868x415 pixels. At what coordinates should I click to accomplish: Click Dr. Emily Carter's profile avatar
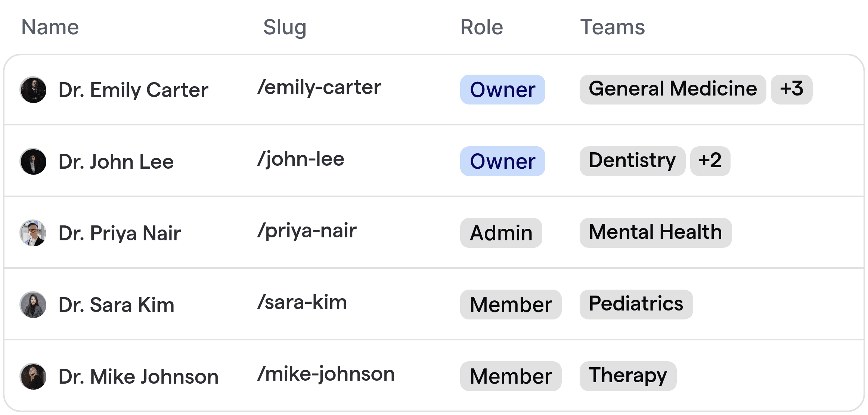tap(33, 90)
